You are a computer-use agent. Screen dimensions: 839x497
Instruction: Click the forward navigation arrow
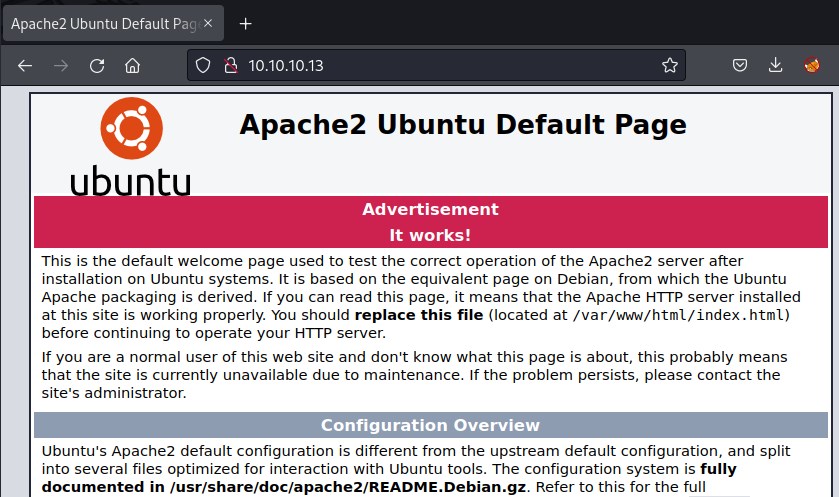pyautogui.click(x=61, y=66)
